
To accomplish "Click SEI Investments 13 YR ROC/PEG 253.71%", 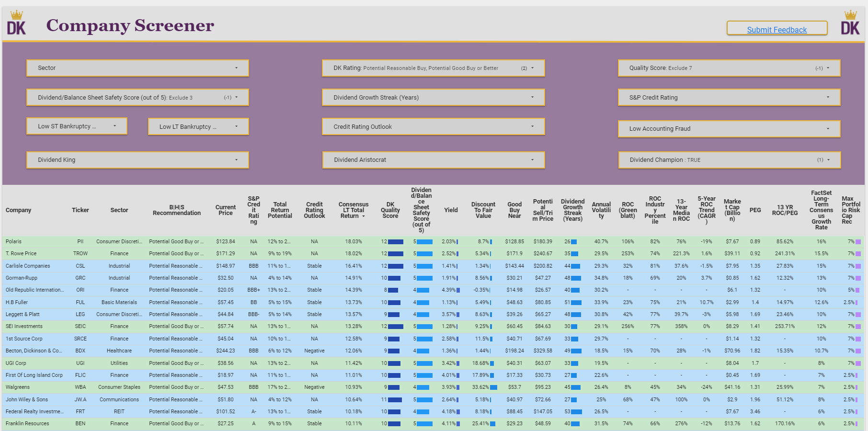I will pyautogui.click(x=785, y=327).
